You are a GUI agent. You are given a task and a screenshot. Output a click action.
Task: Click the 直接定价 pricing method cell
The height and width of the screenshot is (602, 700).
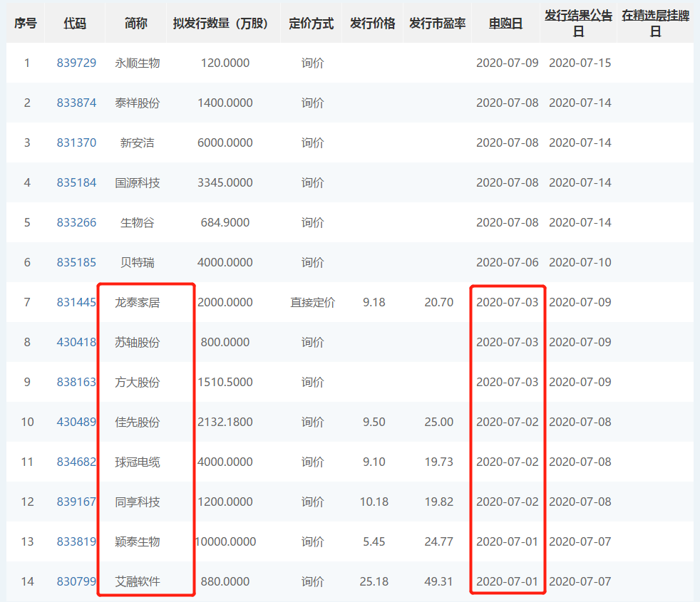coord(312,303)
